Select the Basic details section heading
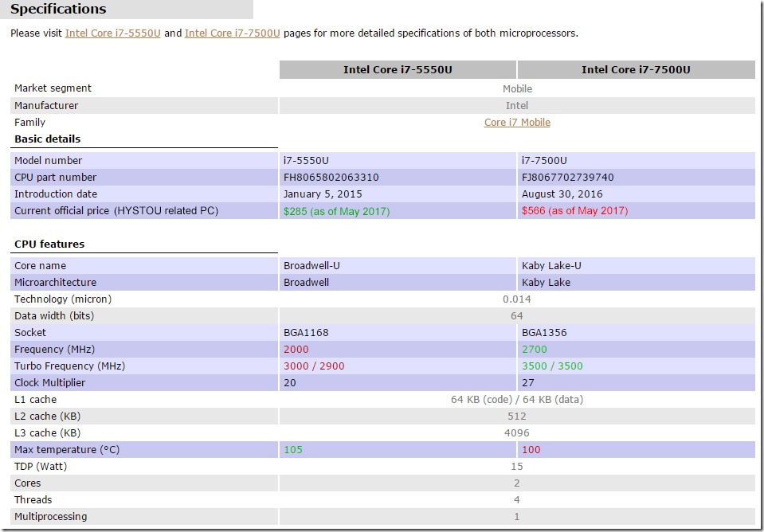The image size is (764, 532). 47,139
